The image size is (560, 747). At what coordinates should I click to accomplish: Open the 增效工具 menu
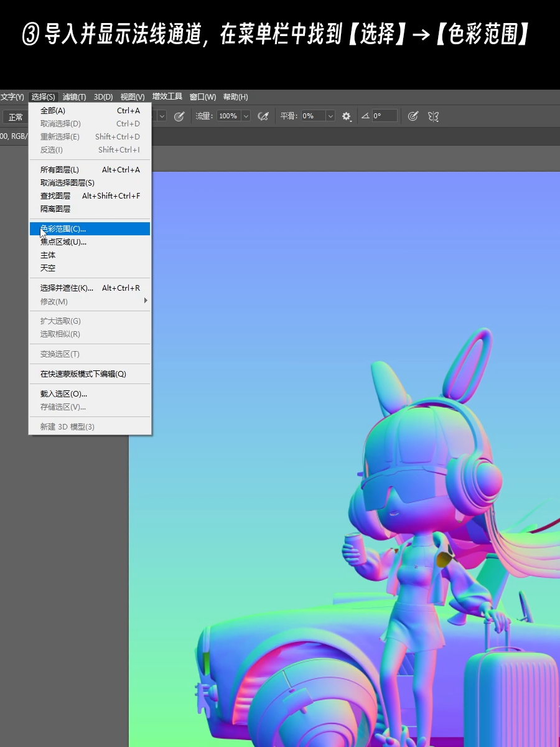point(167,97)
